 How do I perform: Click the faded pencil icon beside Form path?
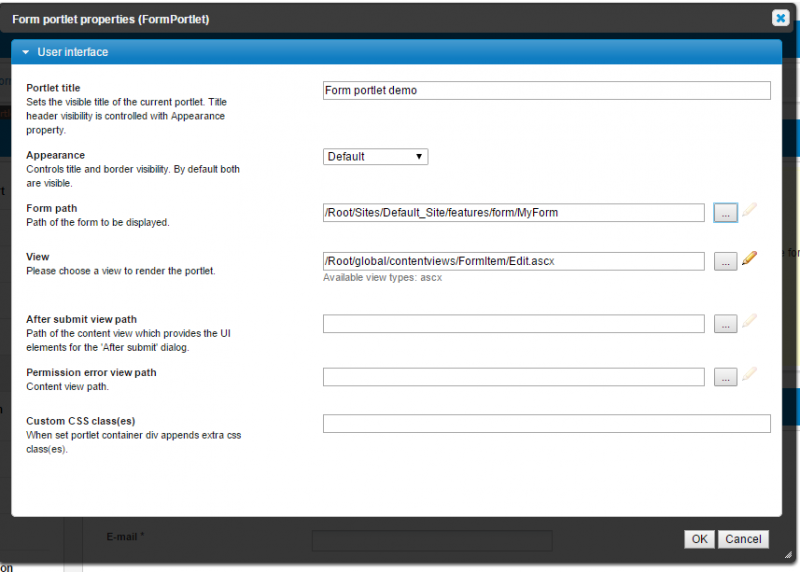[x=749, y=210]
